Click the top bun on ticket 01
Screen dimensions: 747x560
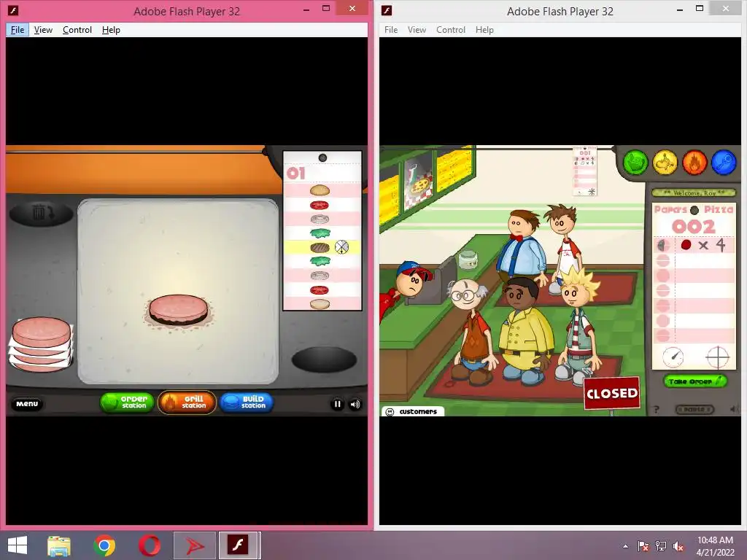[320, 190]
